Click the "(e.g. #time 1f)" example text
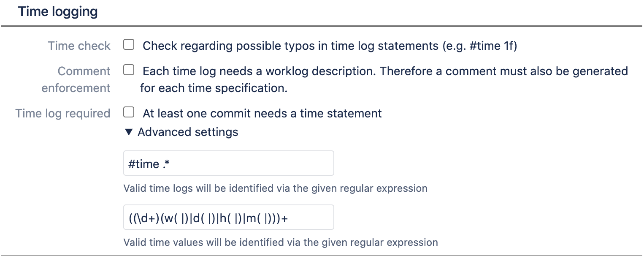644x256 pixels. click(x=479, y=46)
